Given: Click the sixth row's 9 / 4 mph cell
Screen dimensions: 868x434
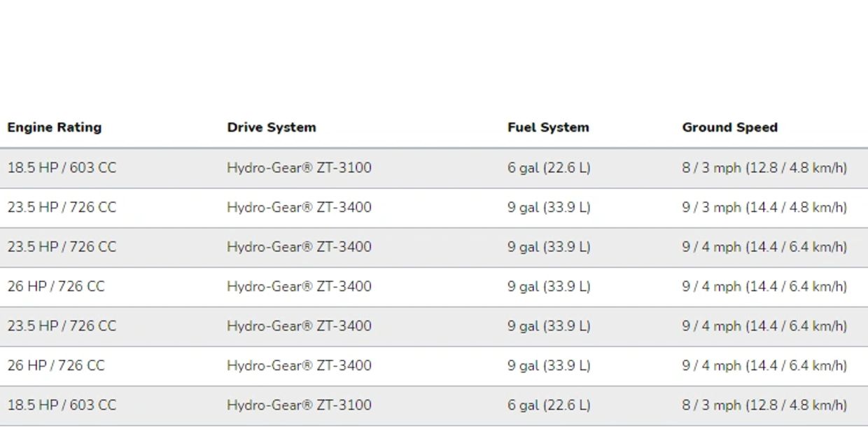Looking at the screenshot, I should [x=764, y=365].
